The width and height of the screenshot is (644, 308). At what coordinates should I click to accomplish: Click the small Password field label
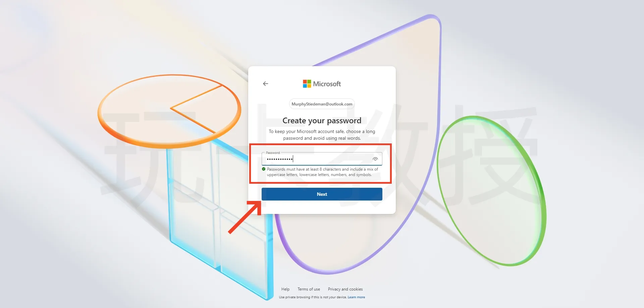coord(273,153)
